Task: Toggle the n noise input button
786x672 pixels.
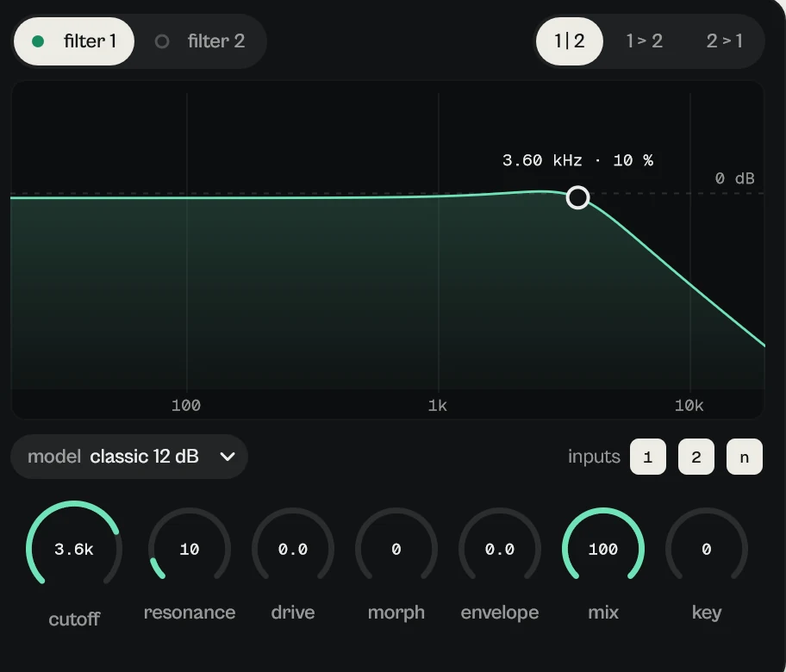Action: click(x=745, y=457)
